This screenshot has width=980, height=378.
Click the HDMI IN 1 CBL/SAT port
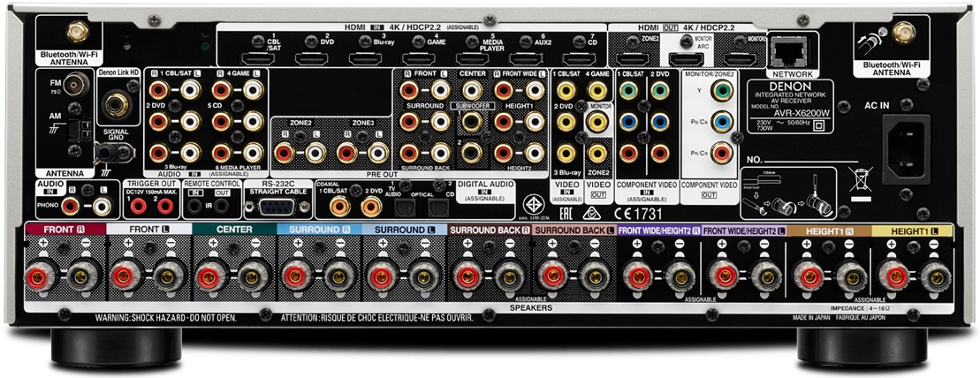click(x=259, y=59)
